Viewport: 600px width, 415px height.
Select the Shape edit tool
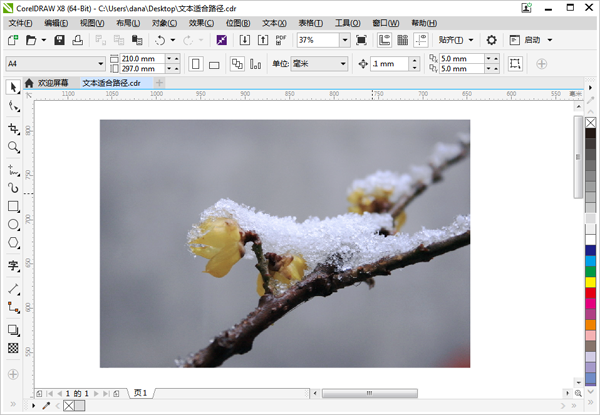pyautogui.click(x=14, y=106)
